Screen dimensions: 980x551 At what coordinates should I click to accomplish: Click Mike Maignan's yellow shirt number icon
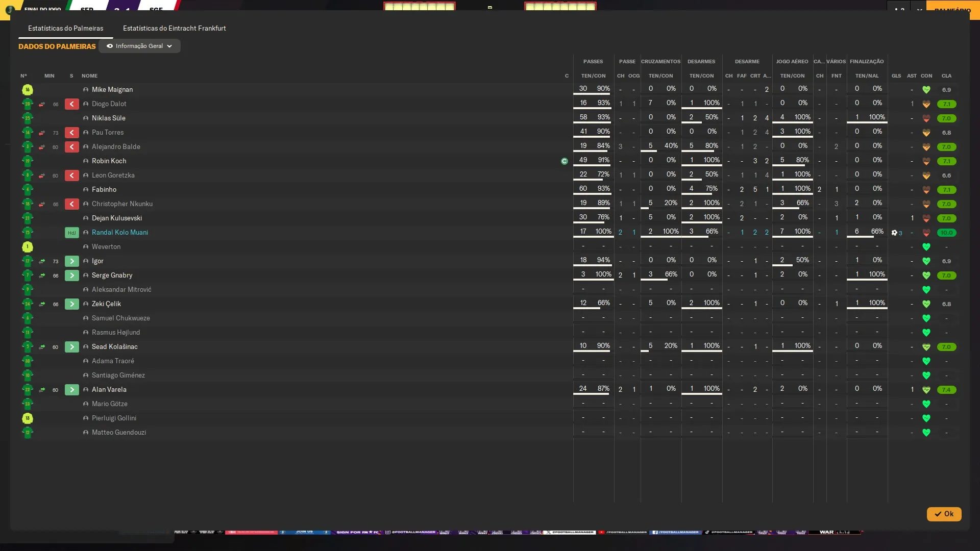28,90
